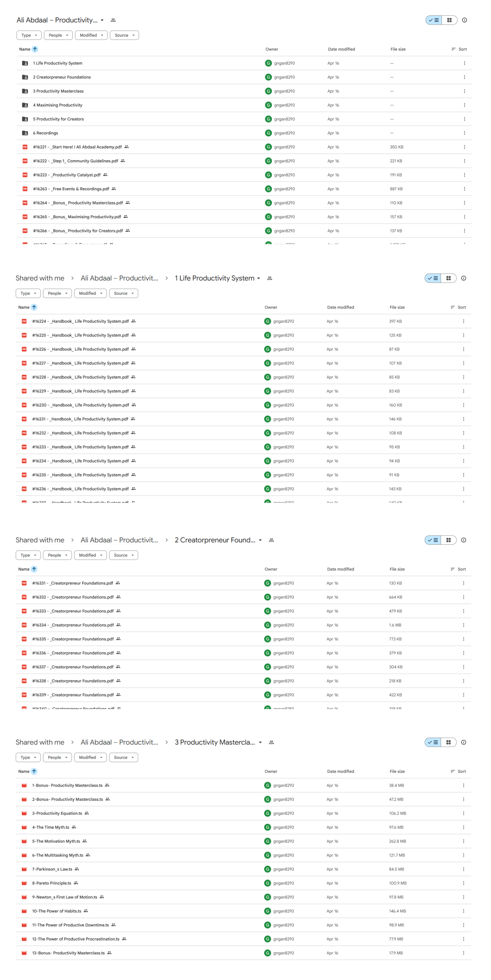Click Name column header in Life Productivity System list
The image size is (491, 980).
point(24,307)
